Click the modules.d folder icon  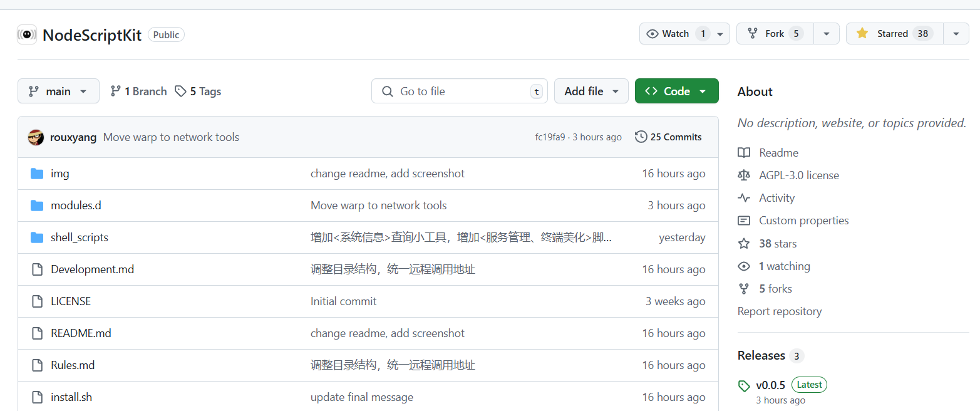point(37,205)
